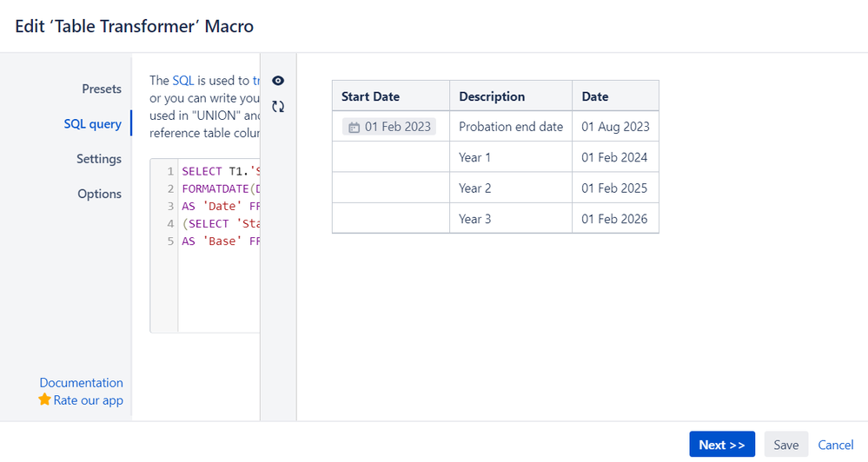Cancel the macro editing

coord(835,445)
